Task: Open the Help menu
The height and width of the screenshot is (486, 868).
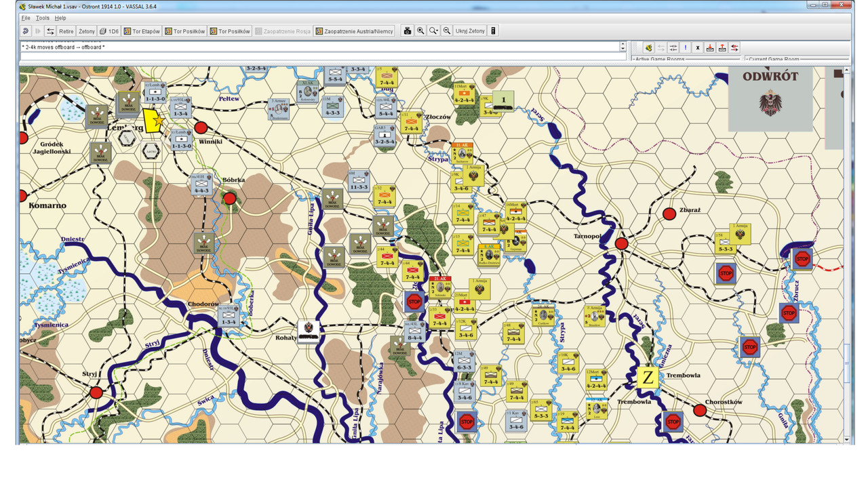Action: click(60, 18)
